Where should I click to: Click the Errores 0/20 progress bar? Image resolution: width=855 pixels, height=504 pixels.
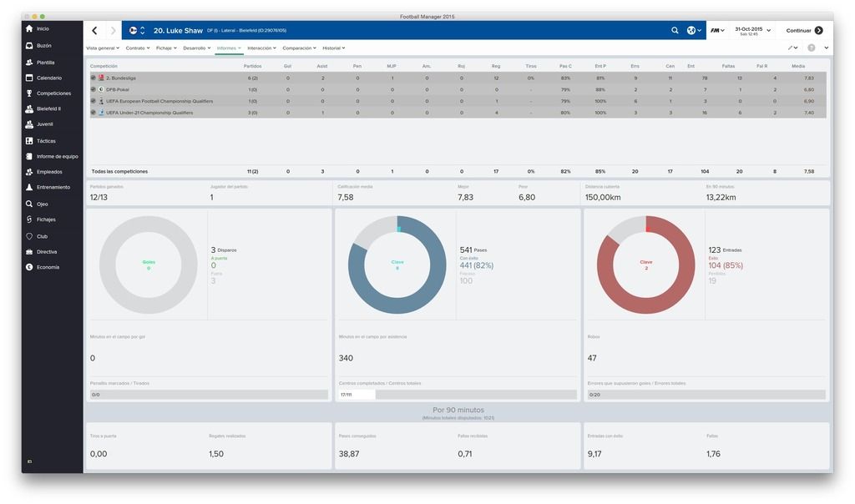[706, 395]
